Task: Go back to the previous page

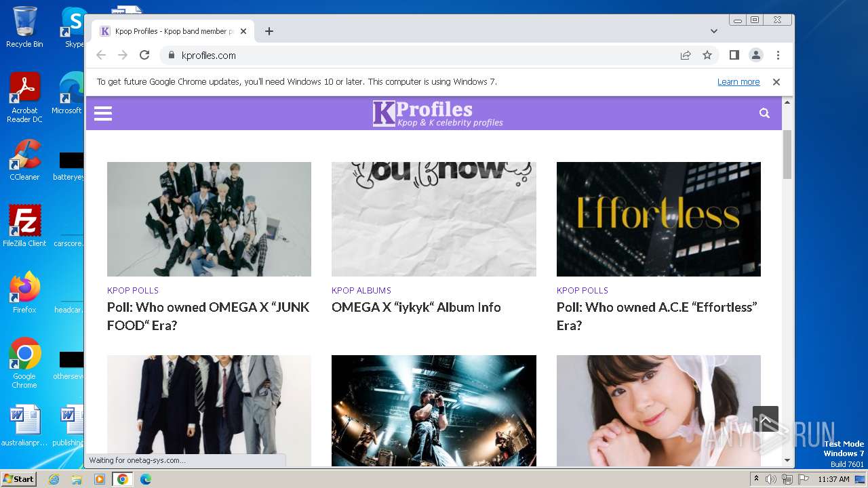Action: (x=101, y=55)
